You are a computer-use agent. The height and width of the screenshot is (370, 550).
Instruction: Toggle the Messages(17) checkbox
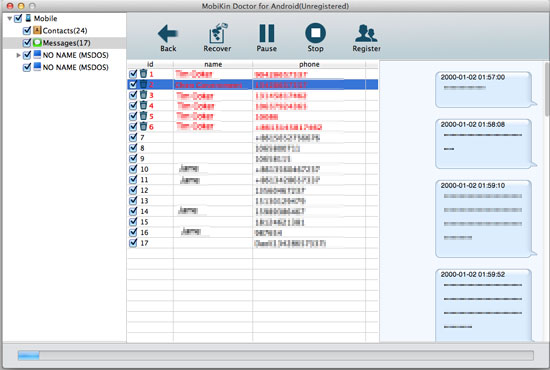[27, 43]
